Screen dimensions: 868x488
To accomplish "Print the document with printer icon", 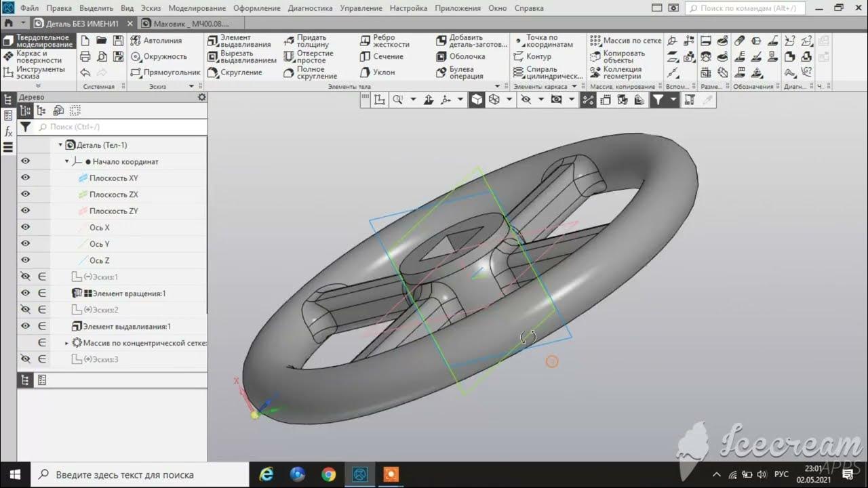I will [85, 57].
